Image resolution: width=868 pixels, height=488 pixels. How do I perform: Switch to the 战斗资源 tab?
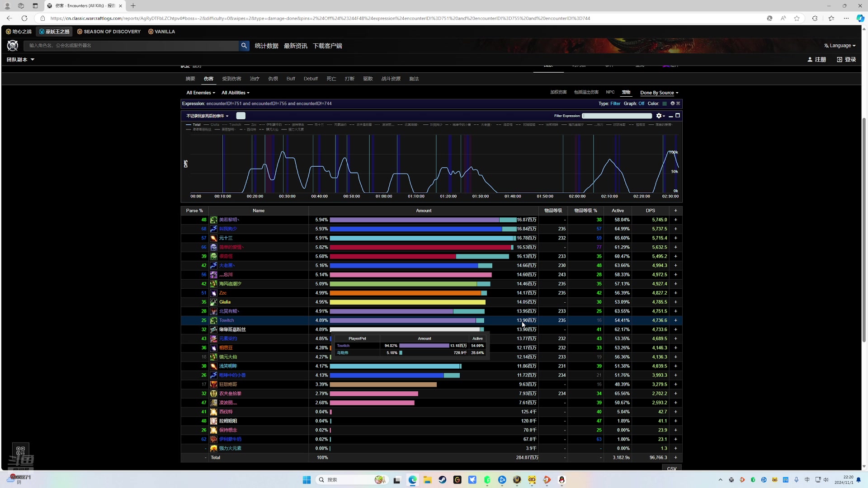[391, 79]
